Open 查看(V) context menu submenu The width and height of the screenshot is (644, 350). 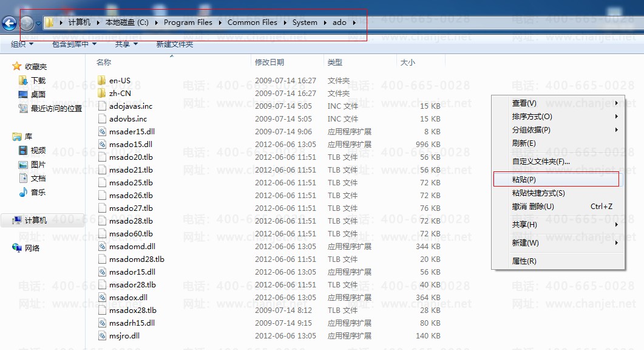tap(558, 103)
